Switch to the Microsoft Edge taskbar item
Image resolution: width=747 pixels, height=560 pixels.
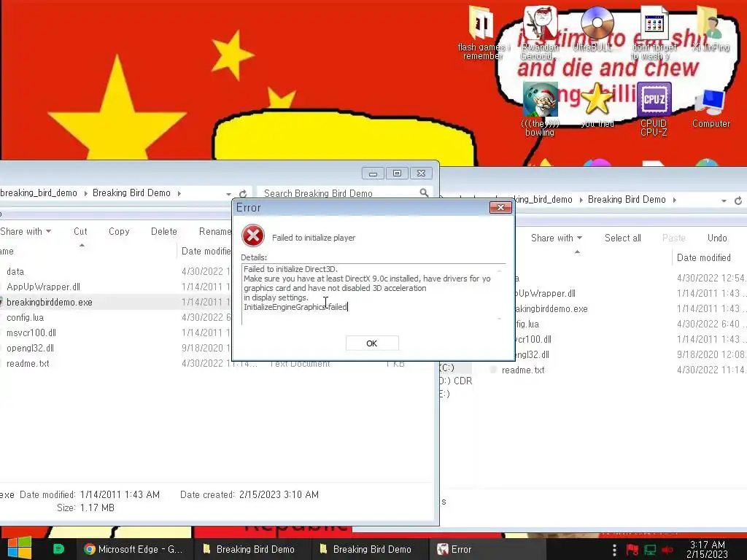click(x=134, y=549)
